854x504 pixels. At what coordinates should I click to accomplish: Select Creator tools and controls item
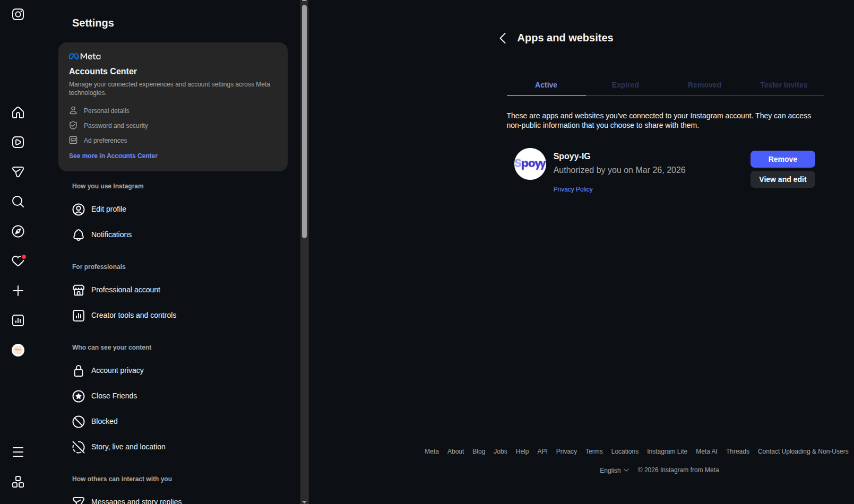(x=173, y=316)
